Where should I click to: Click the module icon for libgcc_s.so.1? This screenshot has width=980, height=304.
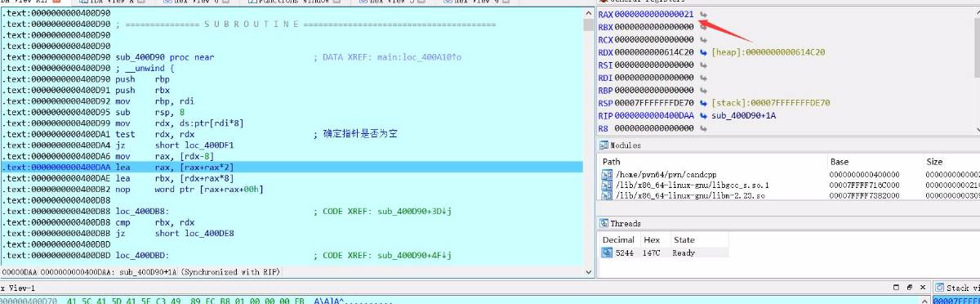[607, 186]
